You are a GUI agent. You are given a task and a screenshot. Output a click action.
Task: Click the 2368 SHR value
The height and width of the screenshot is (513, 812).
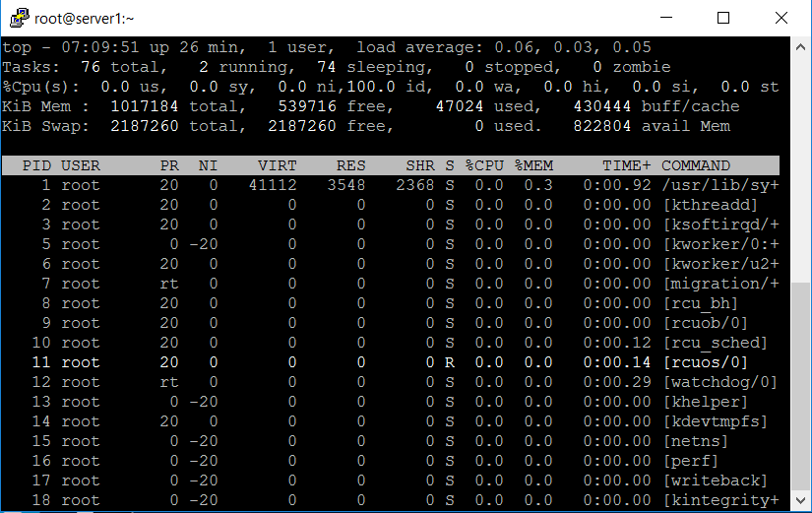[415, 185]
